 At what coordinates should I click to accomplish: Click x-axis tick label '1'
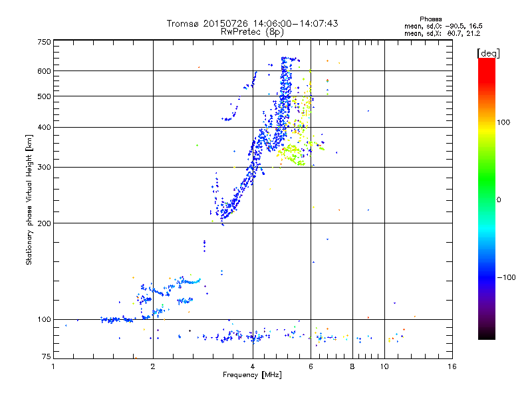pos(53,366)
